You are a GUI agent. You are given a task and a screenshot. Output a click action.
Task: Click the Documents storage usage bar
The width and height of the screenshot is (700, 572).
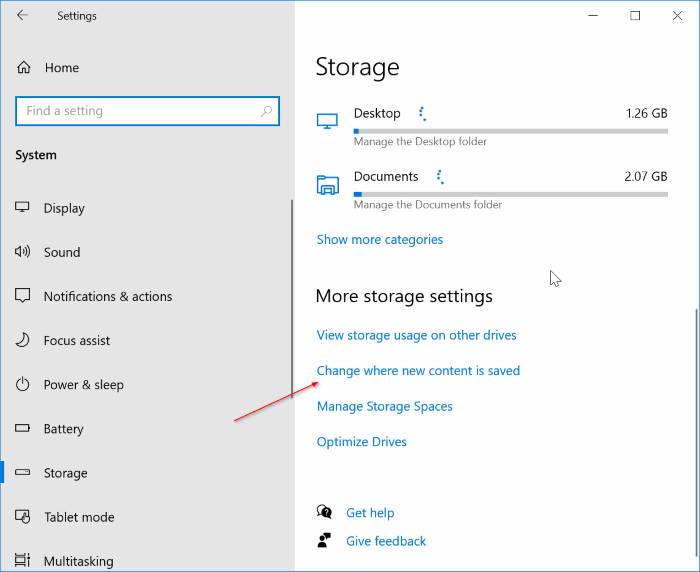click(511, 194)
